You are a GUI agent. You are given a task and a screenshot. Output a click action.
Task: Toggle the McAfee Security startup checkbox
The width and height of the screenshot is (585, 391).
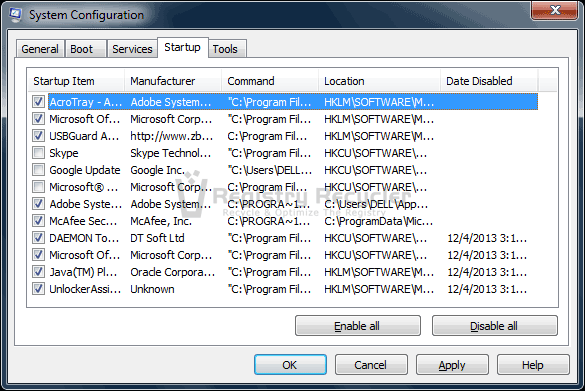[38, 220]
